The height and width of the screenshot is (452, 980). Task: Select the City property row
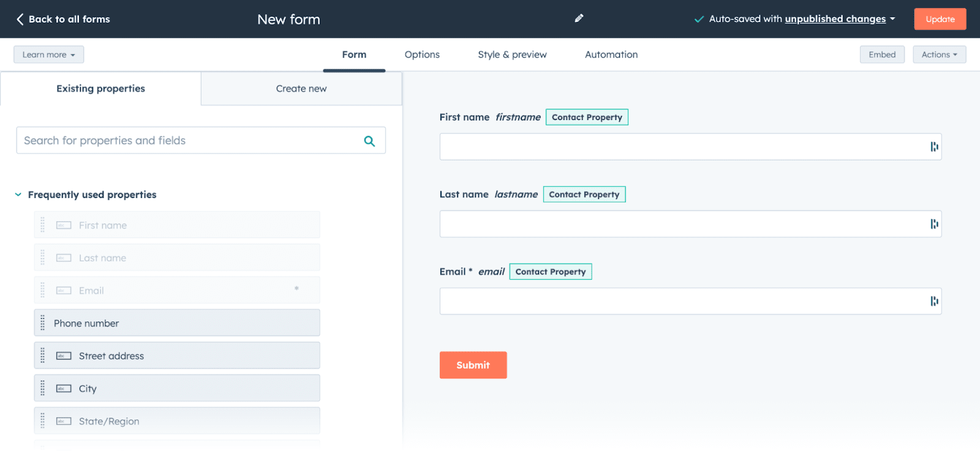(x=177, y=388)
